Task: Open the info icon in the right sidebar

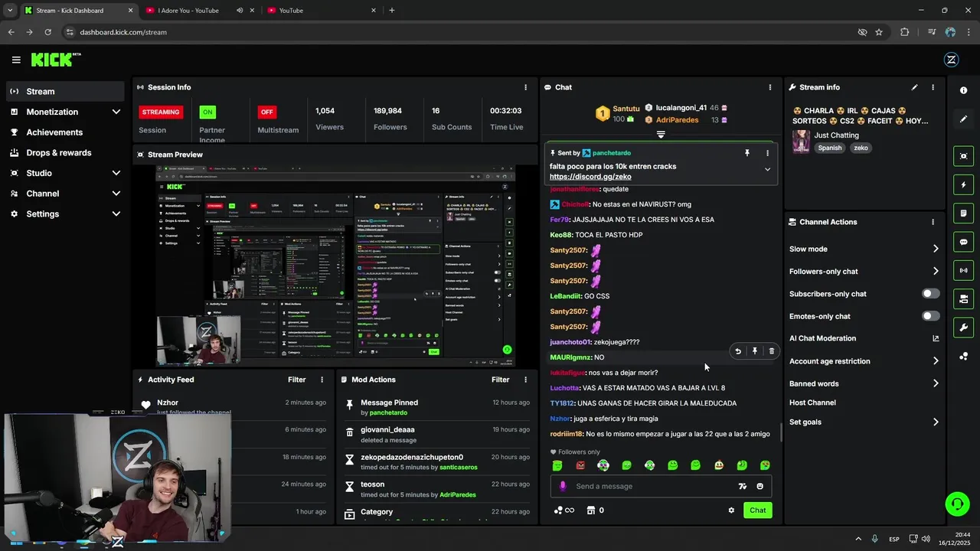Action: click(x=963, y=90)
